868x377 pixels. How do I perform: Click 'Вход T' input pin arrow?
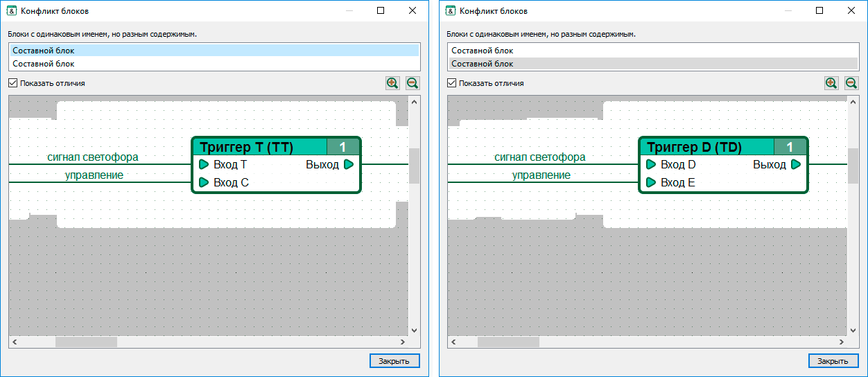pos(204,165)
